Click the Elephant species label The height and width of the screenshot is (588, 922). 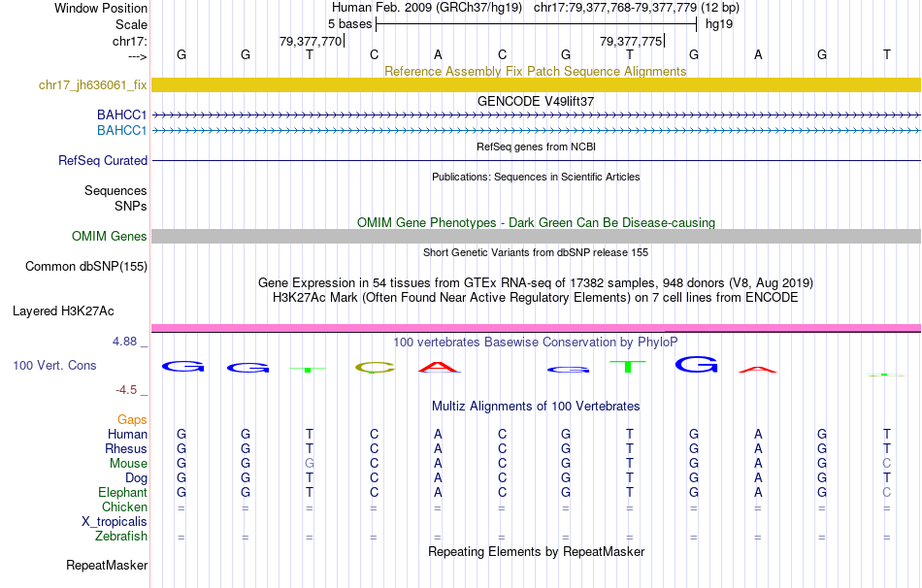pyautogui.click(x=122, y=492)
